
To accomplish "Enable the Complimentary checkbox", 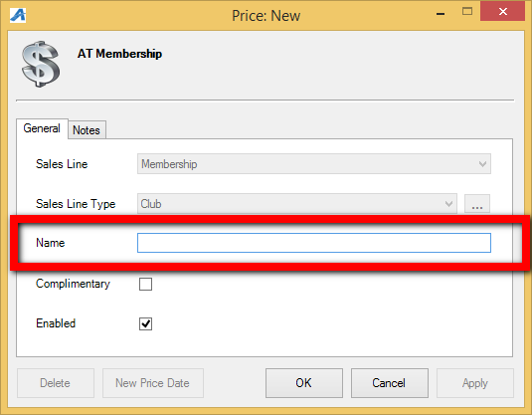I will pos(145,284).
